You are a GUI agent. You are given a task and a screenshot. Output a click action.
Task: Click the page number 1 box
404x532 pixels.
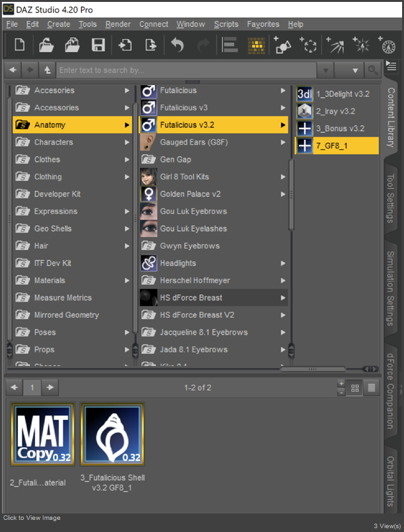click(32, 387)
